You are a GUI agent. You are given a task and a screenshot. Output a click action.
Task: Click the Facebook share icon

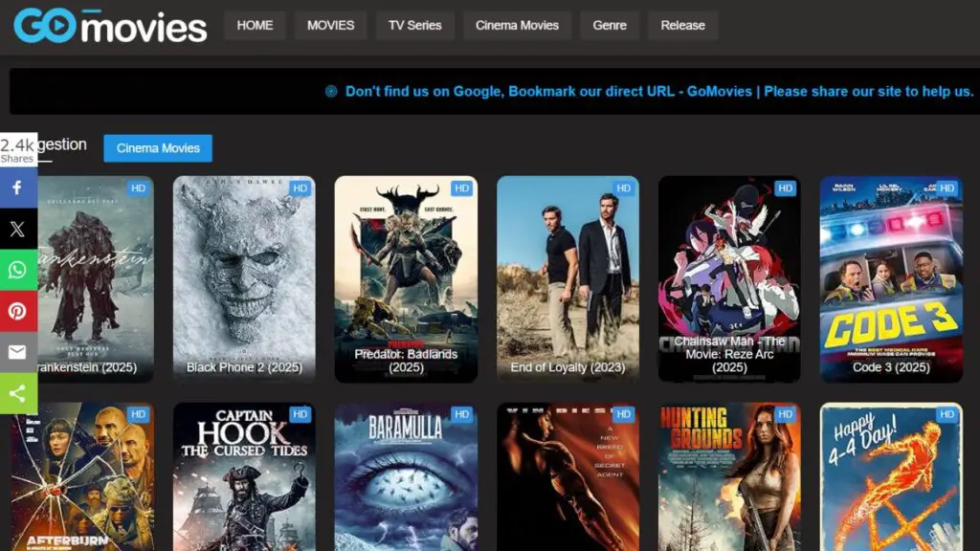(x=17, y=187)
